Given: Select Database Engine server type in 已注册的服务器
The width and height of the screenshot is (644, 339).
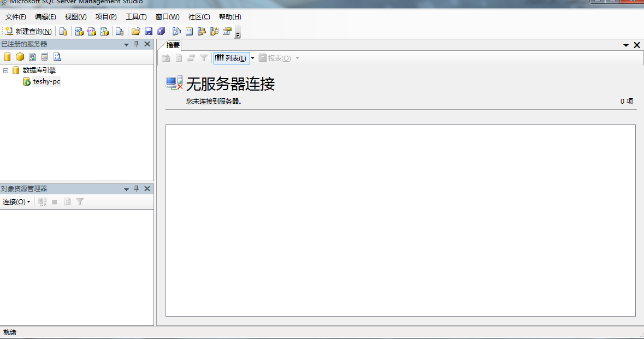Looking at the screenshot, I should (x=7, y=57).
